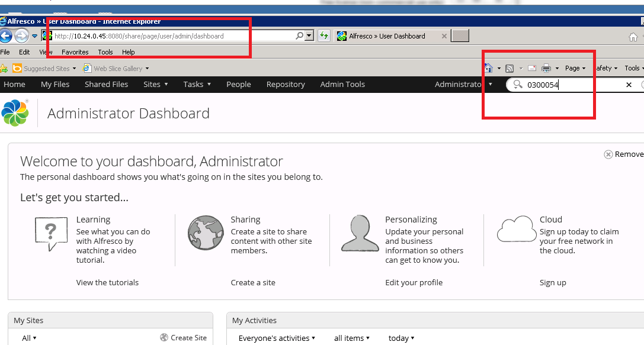The width and height of the screenshot is (644, 345).
Task: Click the 'Edit your profile' link
Action: pyautogui.click(x=414, y=283)
